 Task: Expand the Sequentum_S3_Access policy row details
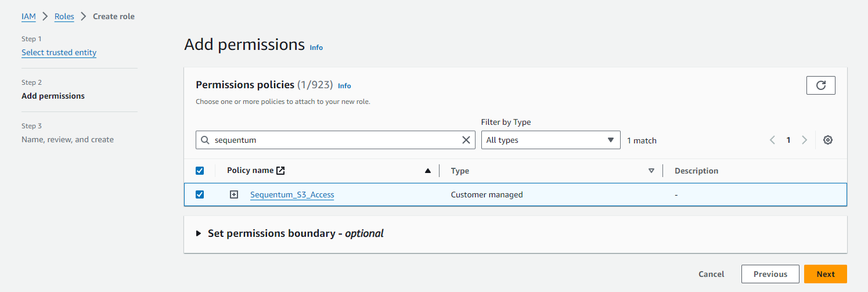tap(234, 194)
